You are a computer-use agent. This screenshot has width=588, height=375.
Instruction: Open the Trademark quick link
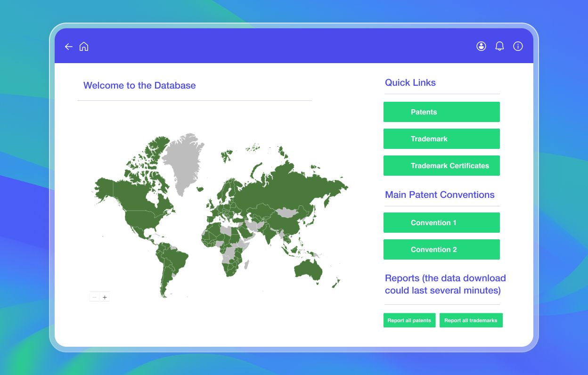pos(441,139)
